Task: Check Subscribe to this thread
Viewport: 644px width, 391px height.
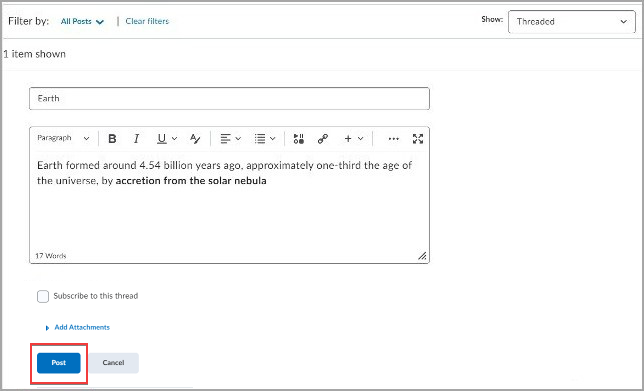Action: click(43, 296)
